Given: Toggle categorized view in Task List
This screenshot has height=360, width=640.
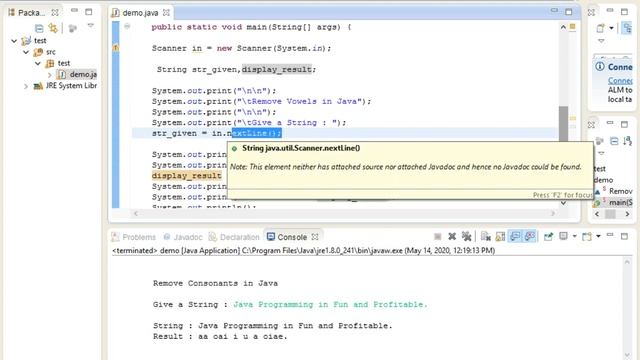Looking at the screenshot, I should tap(627, 28).
